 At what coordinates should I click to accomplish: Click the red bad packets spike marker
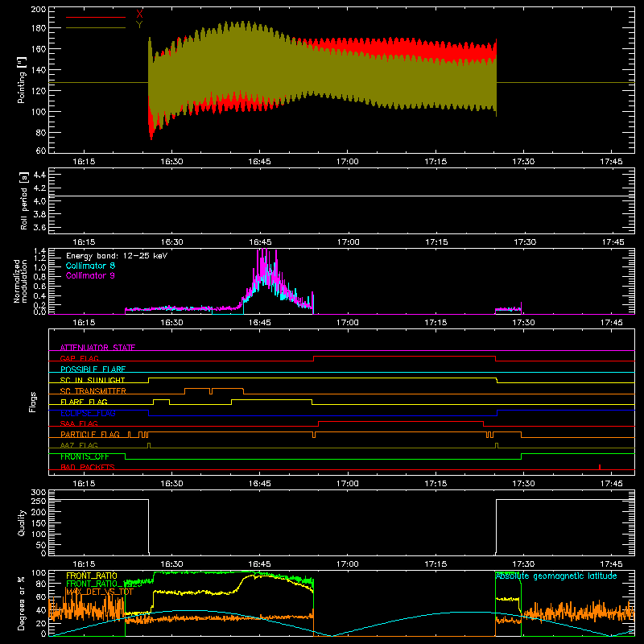coord(600,467)
